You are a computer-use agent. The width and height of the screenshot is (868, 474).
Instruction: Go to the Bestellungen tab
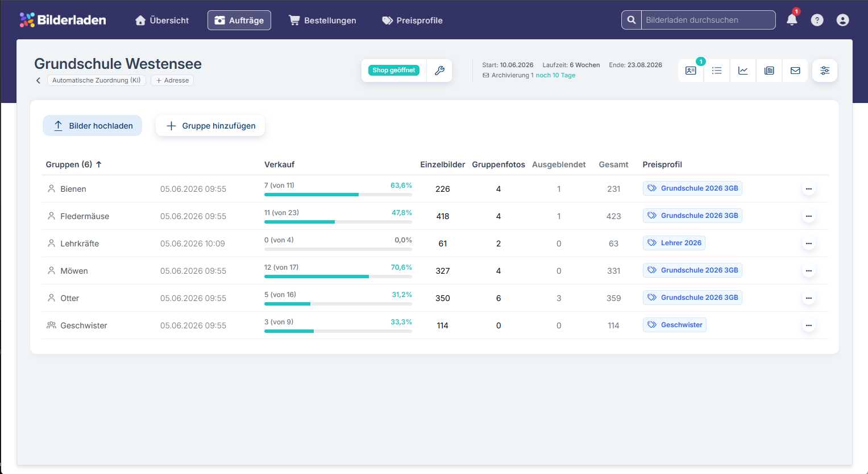322,20
